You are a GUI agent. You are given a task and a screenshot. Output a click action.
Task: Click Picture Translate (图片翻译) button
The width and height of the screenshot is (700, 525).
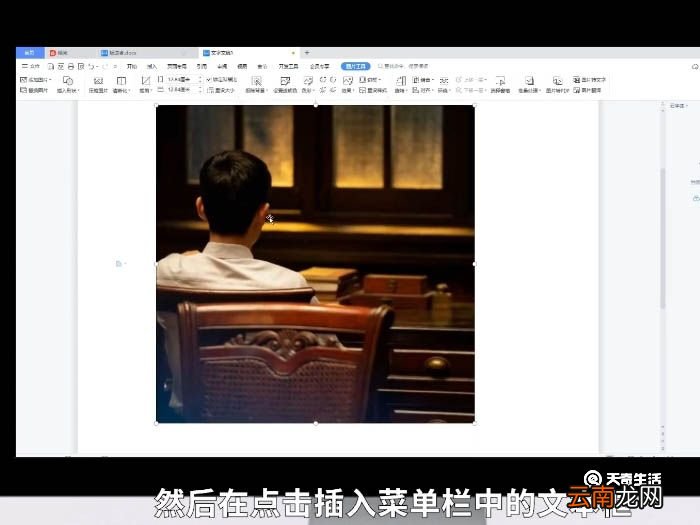click(588, 90)
